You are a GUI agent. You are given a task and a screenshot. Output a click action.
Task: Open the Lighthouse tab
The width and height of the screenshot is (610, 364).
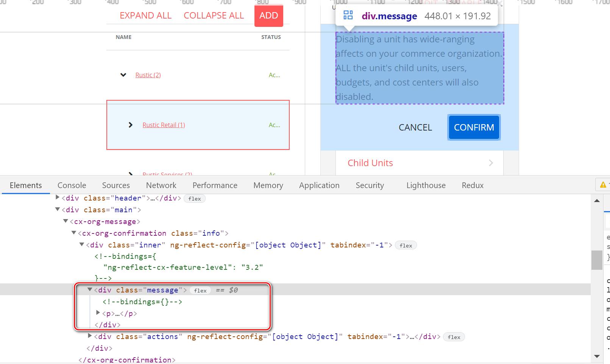point(426,185)
